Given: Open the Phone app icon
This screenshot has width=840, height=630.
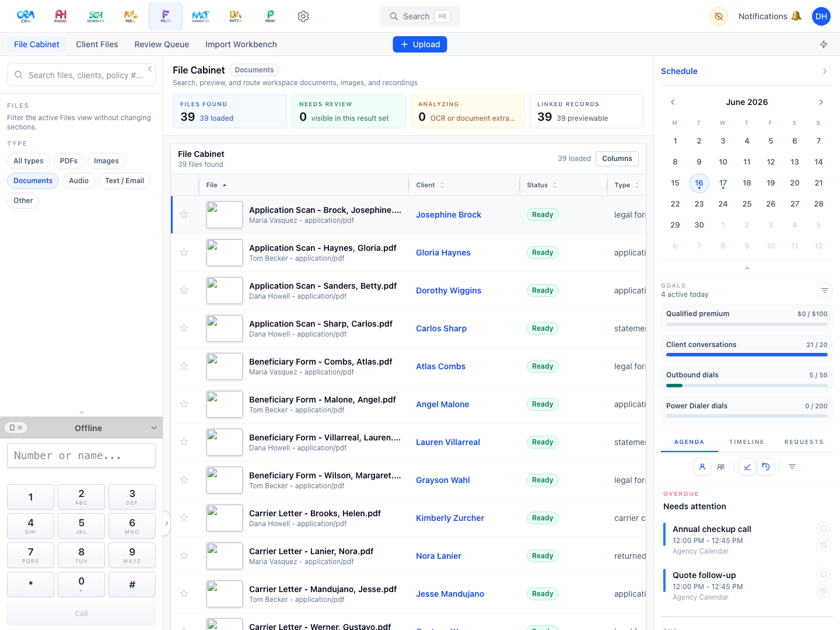Looking at the screenshot, I should click(61, 16).
